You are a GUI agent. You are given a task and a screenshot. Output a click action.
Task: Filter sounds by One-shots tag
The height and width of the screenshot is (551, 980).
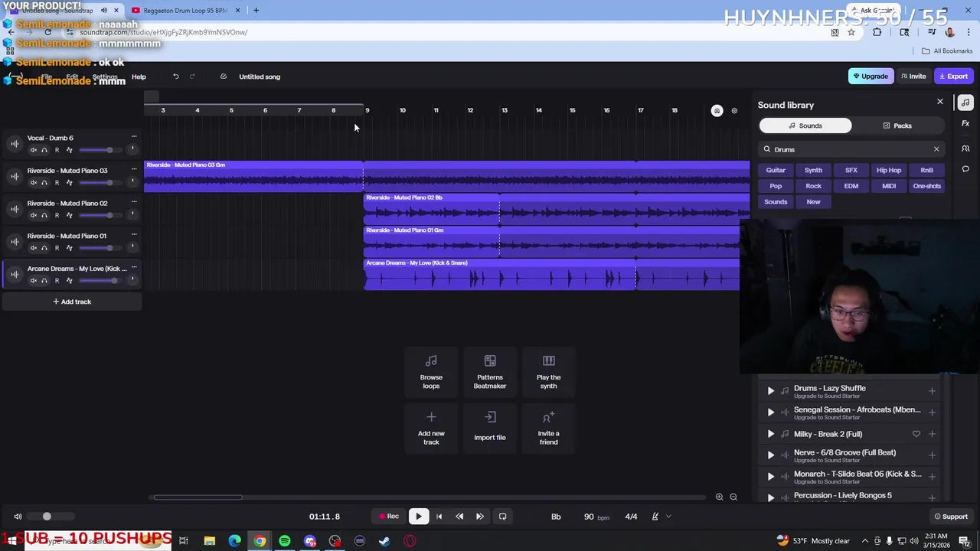pyautogui.click(x=926, y=186)
